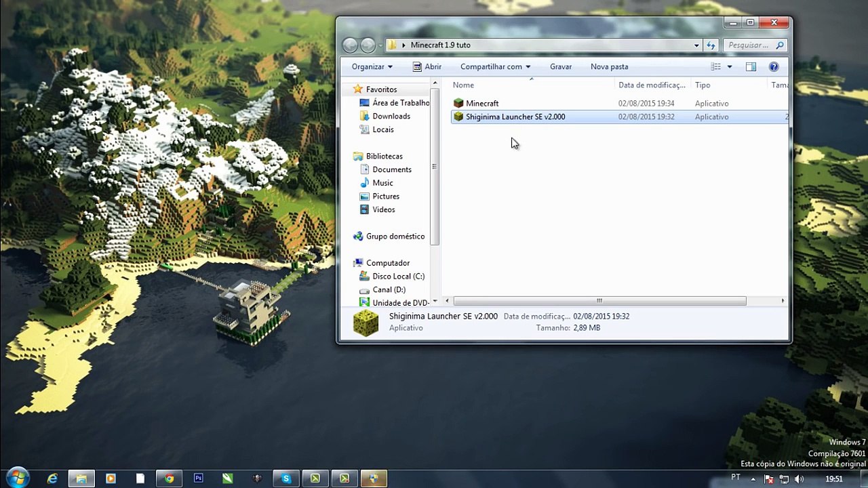
Task: Select the Shiginima Launcher SE v2.000 file icon
Action: (458, 117)
